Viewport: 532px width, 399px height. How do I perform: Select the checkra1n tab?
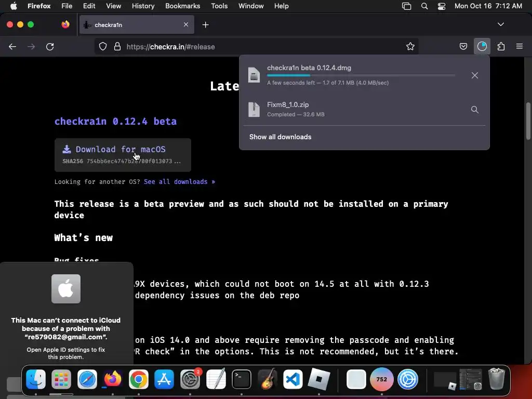(137, 25)
